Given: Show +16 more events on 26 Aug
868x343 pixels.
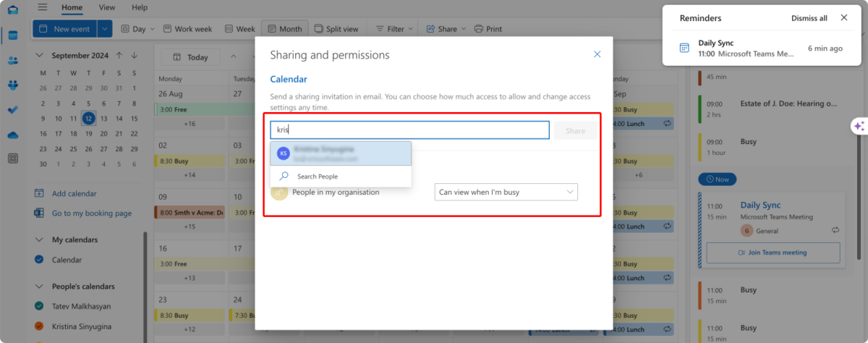Looking at the screenshot, I should (190, 124).
